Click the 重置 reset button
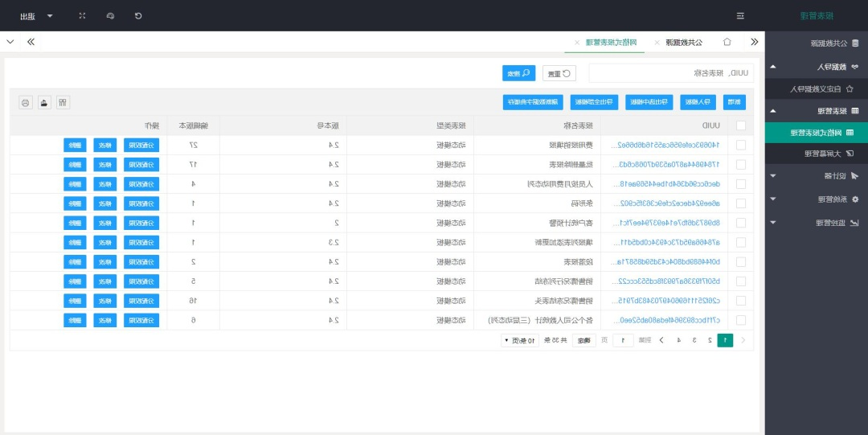 tap(559, 73)
